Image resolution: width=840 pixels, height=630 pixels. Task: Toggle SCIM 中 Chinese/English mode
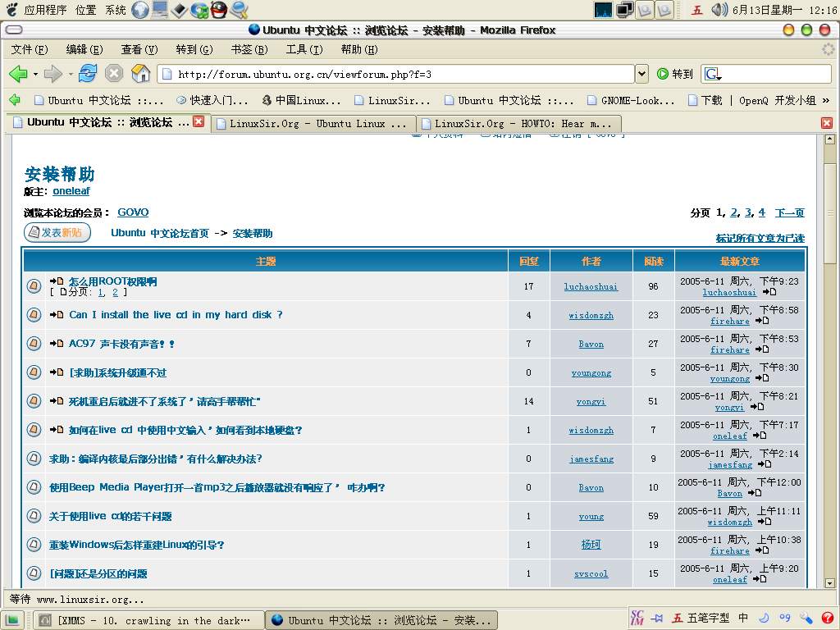click(x=743, y=619)
